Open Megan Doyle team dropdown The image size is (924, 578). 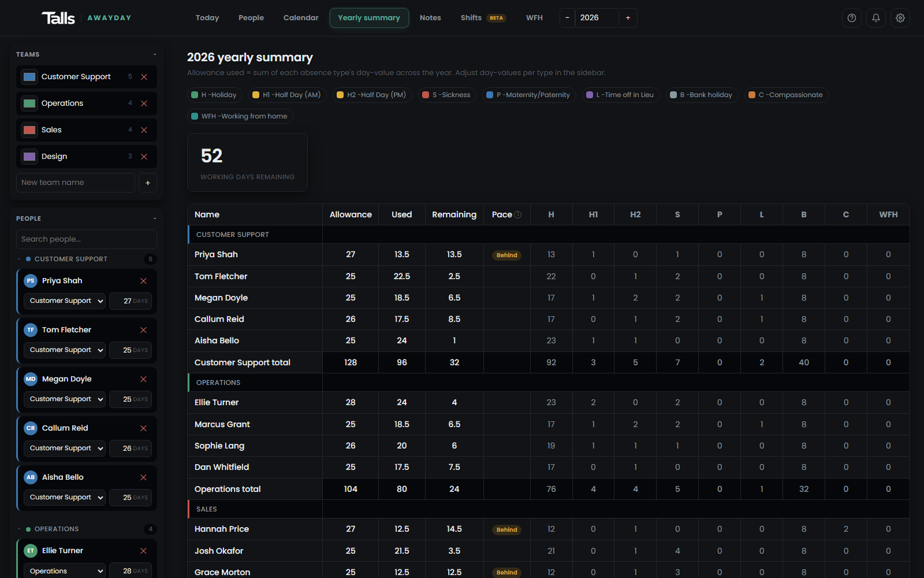pos(65,399)
